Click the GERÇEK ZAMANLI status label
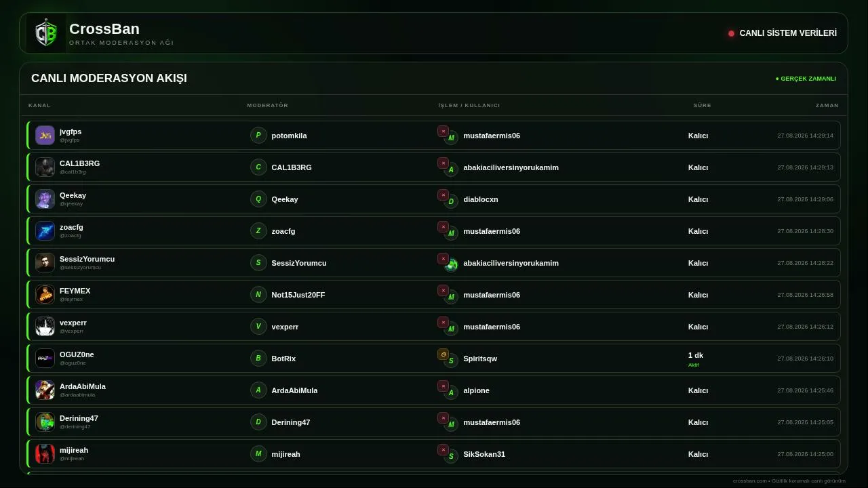 click(x=806, y=79)
